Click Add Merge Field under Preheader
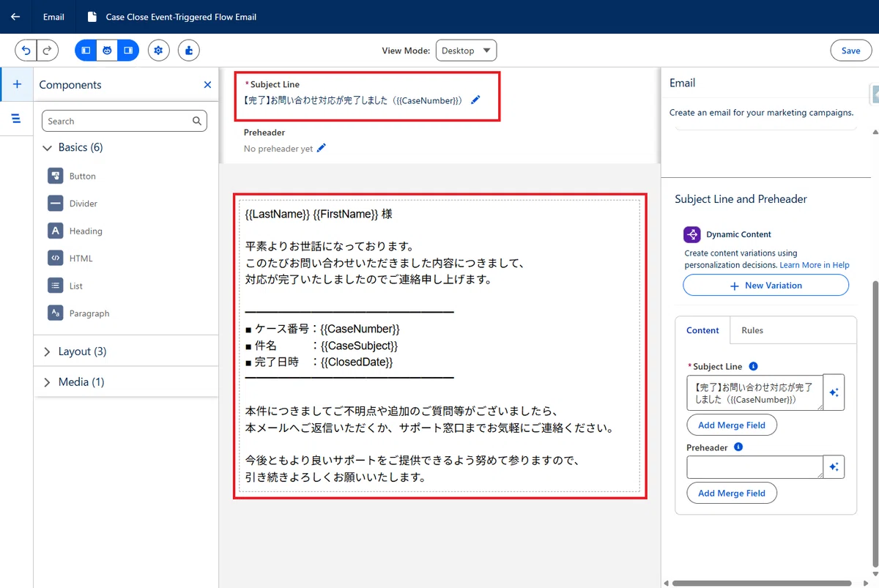 tap(731, 493)
